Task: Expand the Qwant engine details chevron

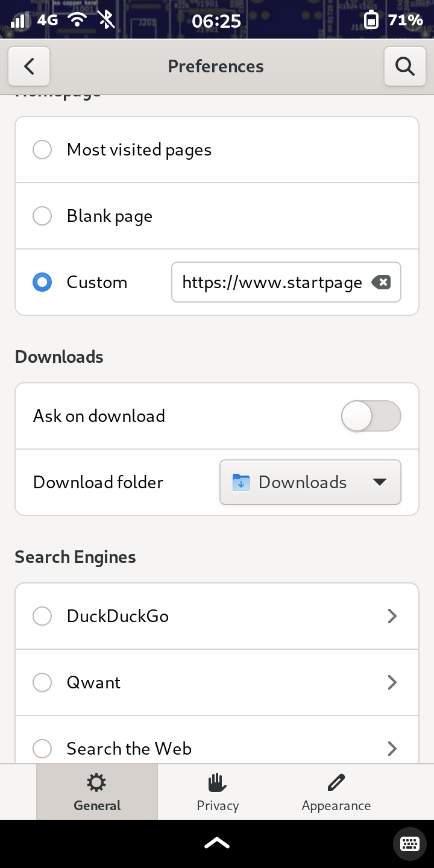Action: click(392, 682)
